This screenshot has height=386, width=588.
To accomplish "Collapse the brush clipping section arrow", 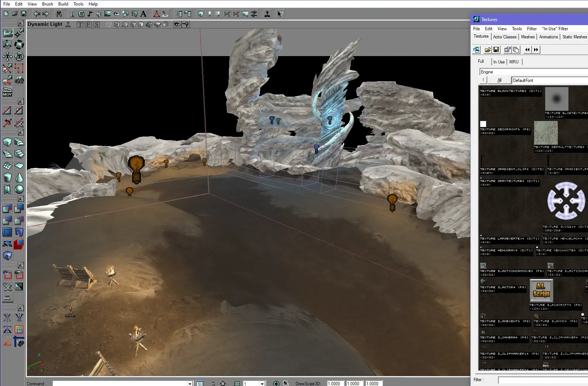I will [21, 101].
